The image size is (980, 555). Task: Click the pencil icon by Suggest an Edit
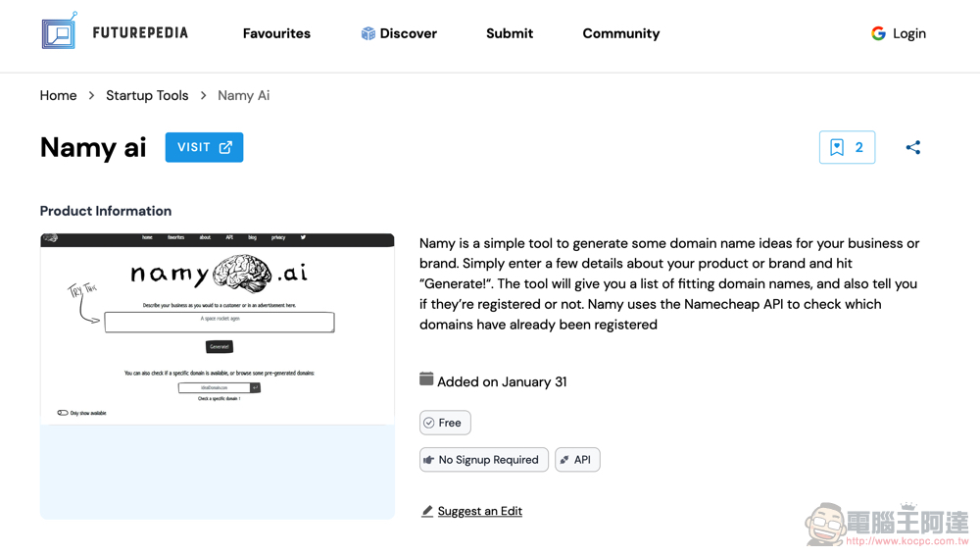point(427,511)
